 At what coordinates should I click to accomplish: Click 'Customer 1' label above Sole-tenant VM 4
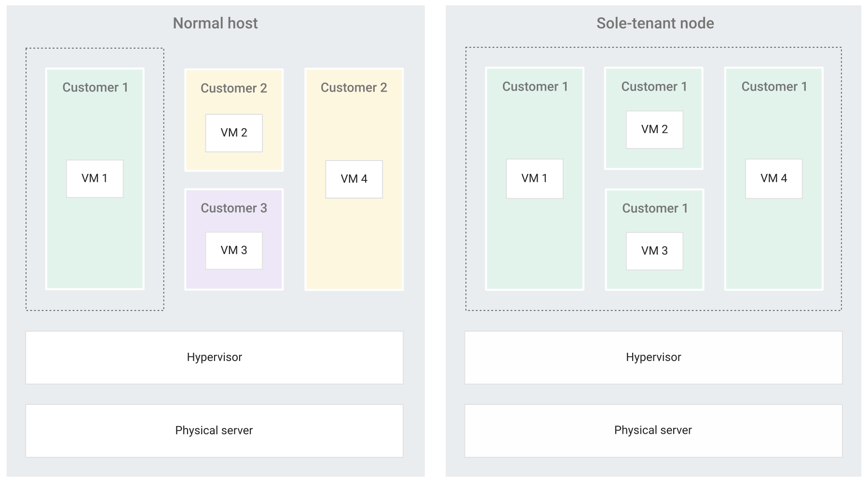click(x=774, y=86)
